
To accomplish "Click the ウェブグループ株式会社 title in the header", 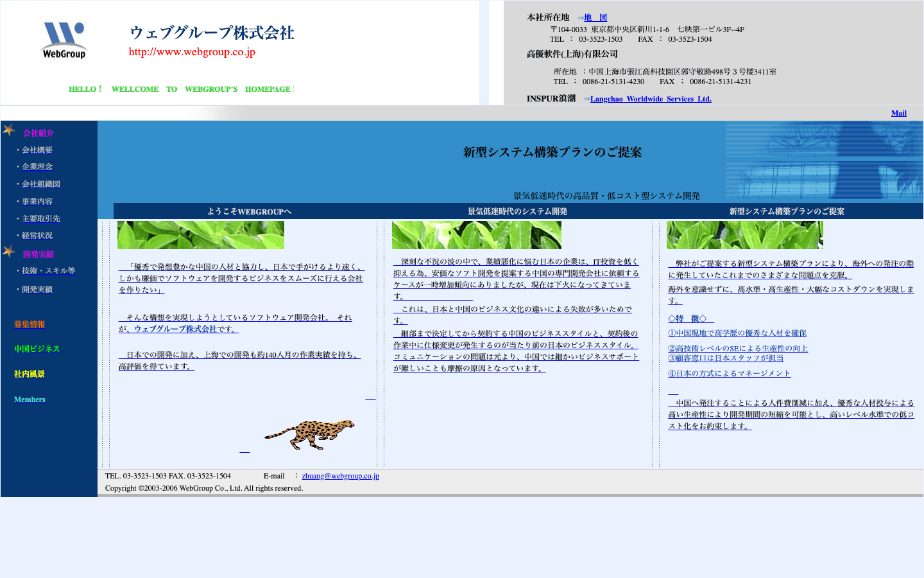I will (x=212, y=32).
